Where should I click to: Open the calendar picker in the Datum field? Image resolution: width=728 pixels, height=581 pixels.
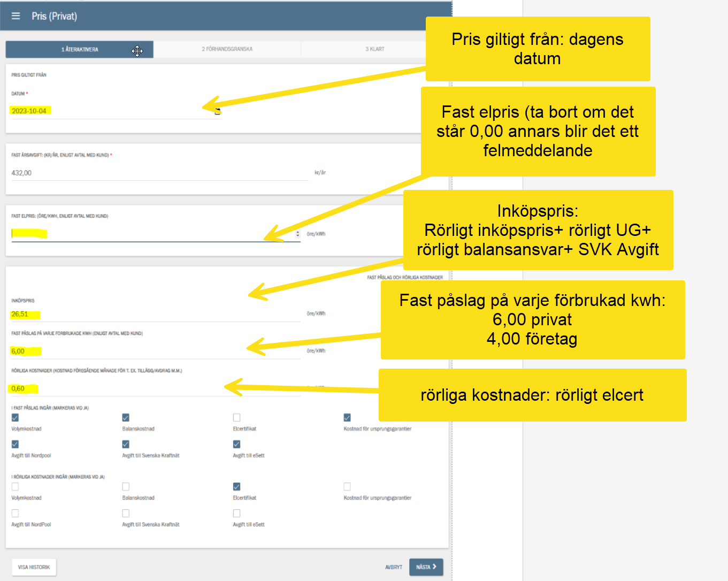pyautogui.click(x=217, y=111)
